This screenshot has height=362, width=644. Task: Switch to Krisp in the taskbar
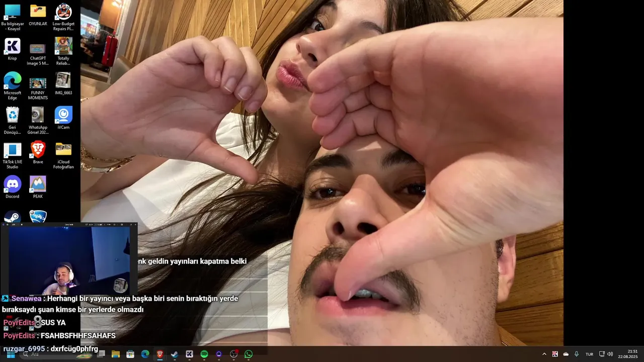coord(190,354)
